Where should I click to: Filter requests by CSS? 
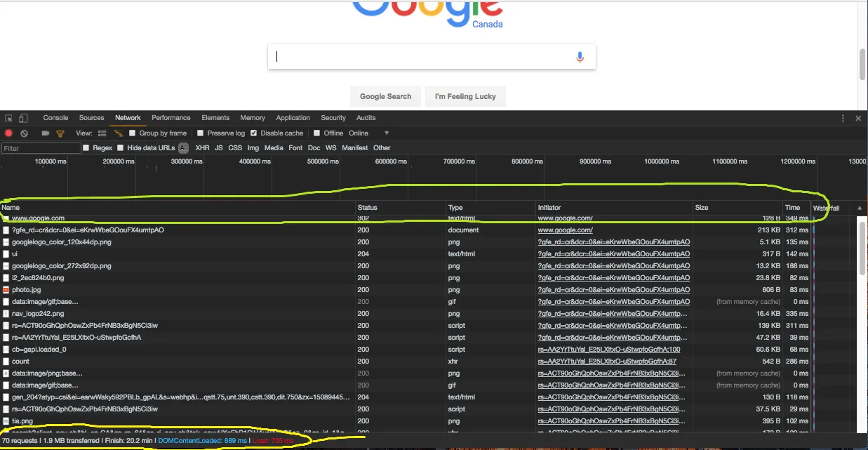pos(235,148)
